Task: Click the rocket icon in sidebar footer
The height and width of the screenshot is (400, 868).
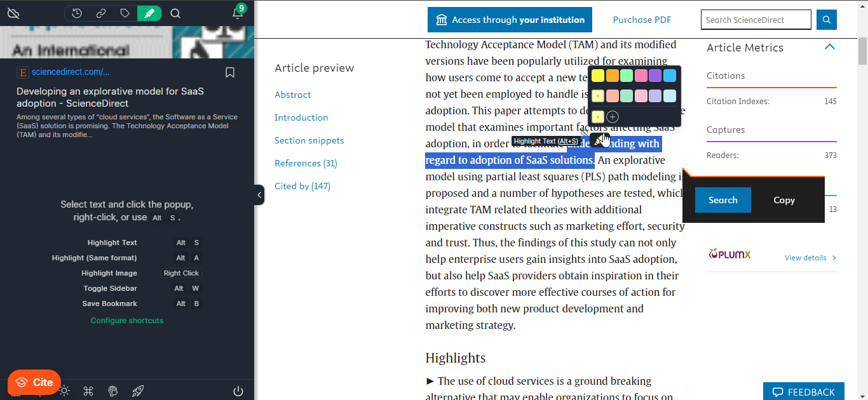Action: 137,391
